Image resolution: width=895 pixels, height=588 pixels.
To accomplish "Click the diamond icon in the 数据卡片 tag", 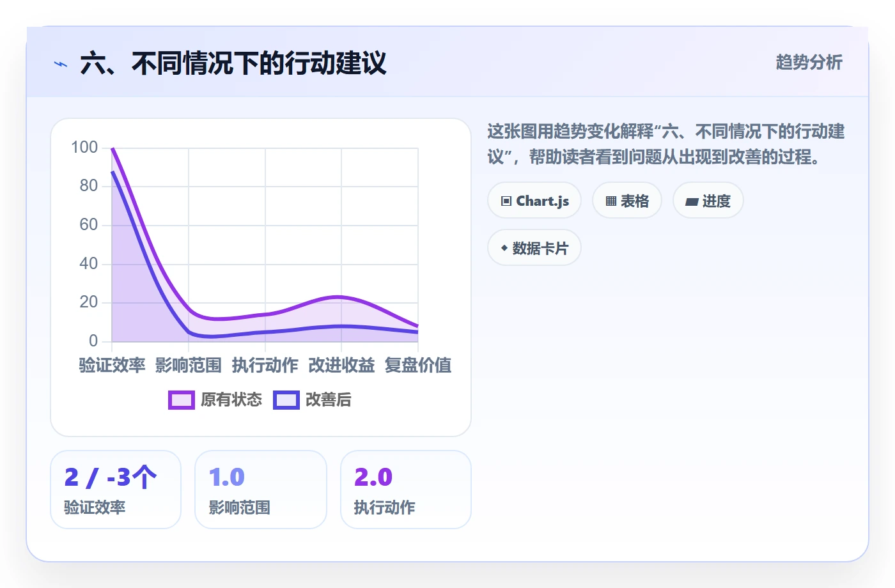I will point(504,248).
